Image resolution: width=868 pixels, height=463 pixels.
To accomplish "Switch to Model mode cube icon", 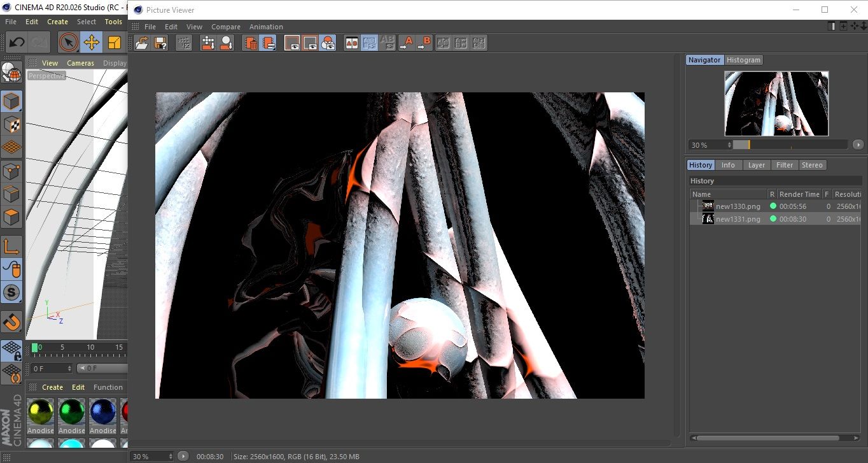I will 11,101.
